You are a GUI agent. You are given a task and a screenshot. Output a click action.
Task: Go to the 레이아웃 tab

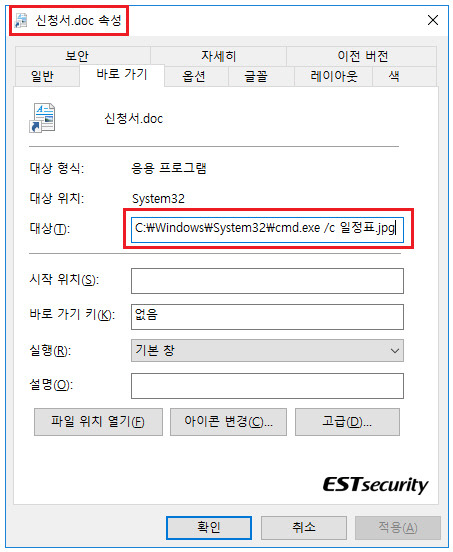pyautogui.click(x=333, y=76)
